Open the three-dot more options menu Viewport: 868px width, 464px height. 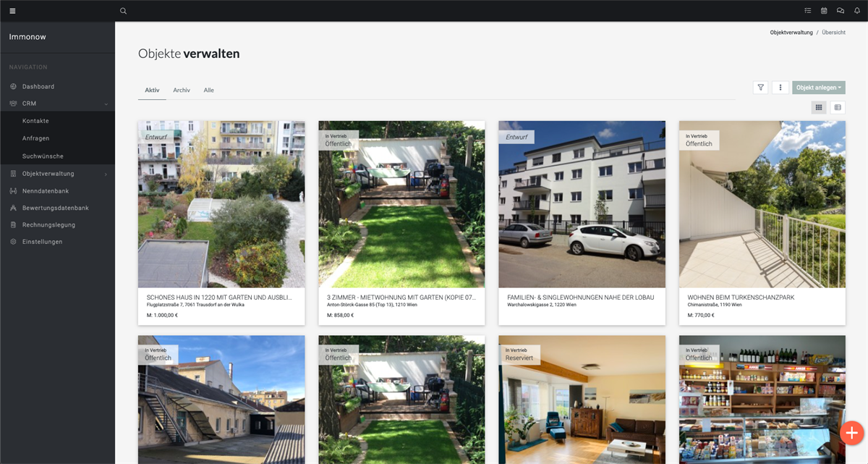click(780, 88)
